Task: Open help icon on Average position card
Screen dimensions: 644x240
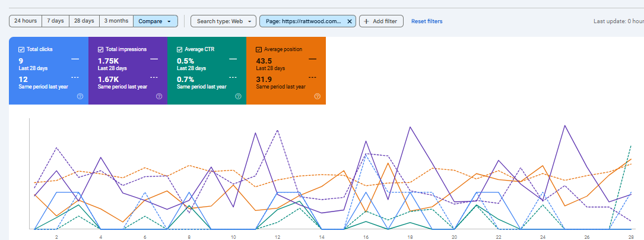Action: pos(318,96)
